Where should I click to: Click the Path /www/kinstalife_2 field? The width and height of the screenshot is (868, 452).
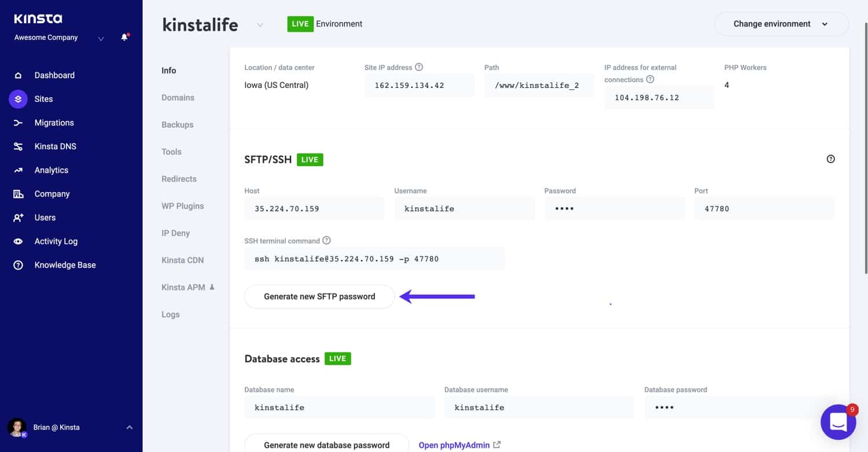539,85
